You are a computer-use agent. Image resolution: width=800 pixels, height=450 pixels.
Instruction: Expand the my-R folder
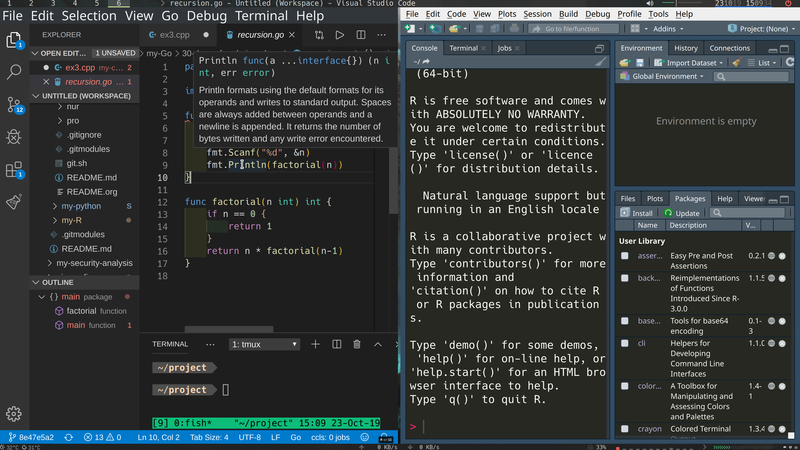[x=55, y=220]
